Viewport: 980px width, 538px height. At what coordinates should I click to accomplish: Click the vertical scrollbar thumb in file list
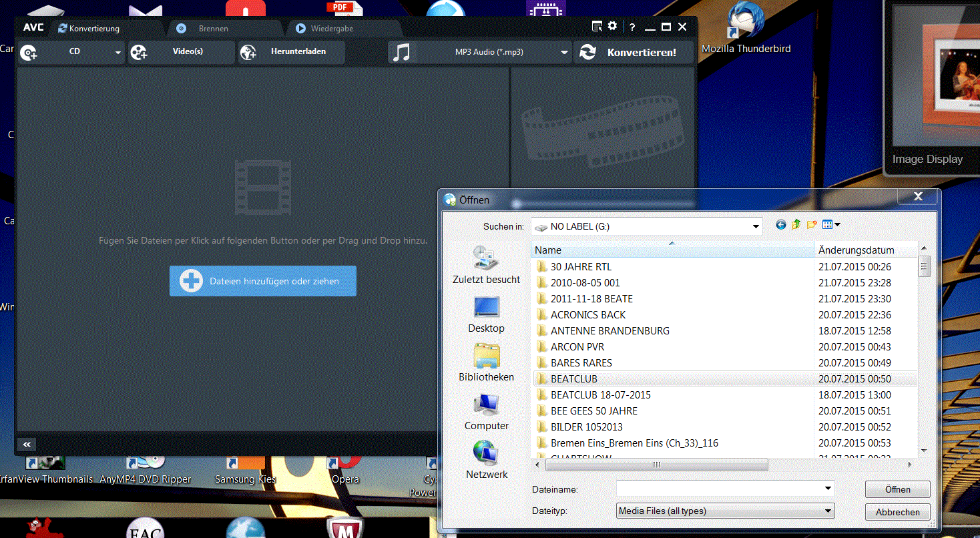(924, 266)
